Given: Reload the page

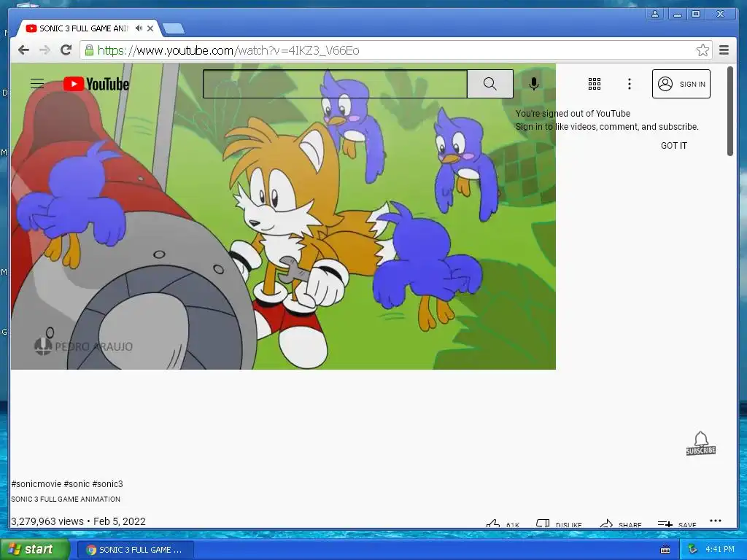Looking at the screenshot, I should pos(66,50).
